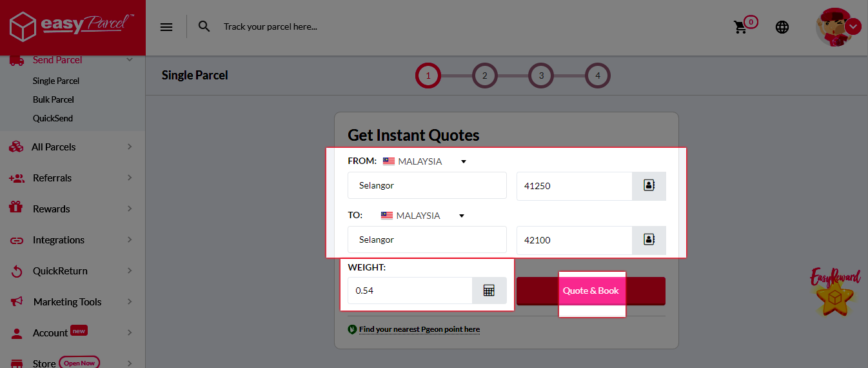Click the Store Open Now badge
Viewport: 868px width, 368px height.
[x=79, y=363]
